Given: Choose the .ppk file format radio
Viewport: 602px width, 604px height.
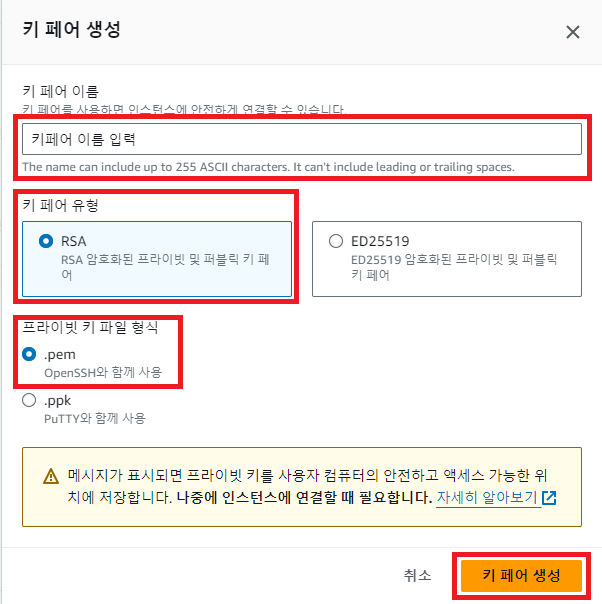Looking at the screenshot, I should pos(29,400).
